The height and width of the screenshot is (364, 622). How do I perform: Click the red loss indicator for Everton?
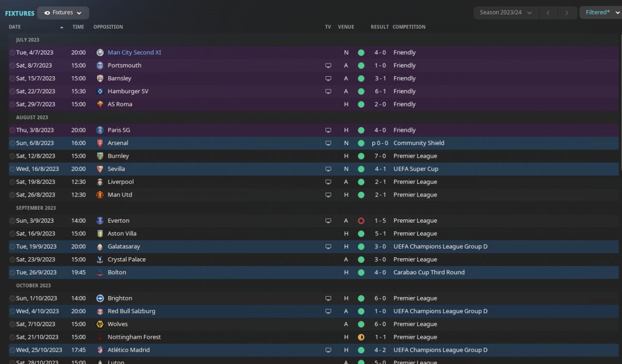pyautogui.click(x=361, y=221)
